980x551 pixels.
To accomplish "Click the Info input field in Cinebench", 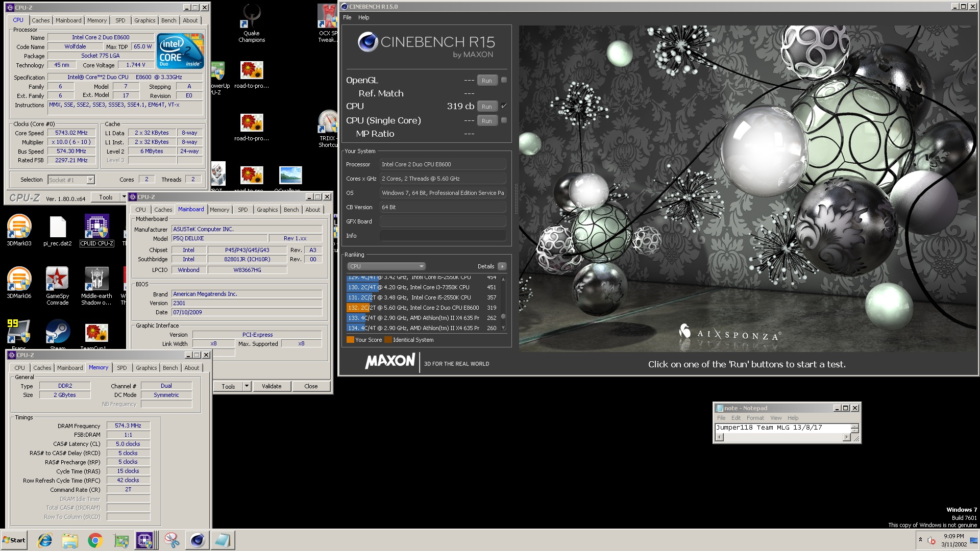I will (443, 236).
